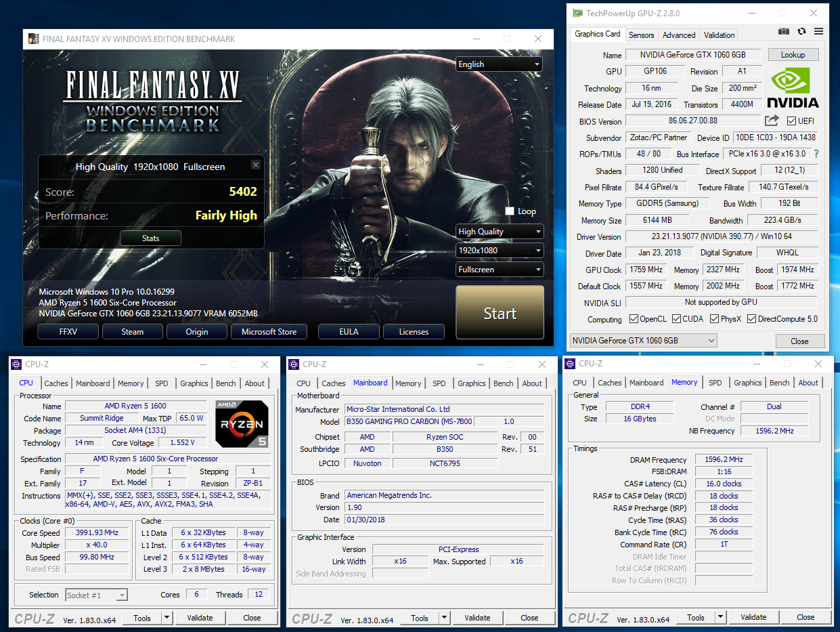
Task: Expand Tools arrow in CPU-Z Mainboard window
Action: [x=444, y=618]
